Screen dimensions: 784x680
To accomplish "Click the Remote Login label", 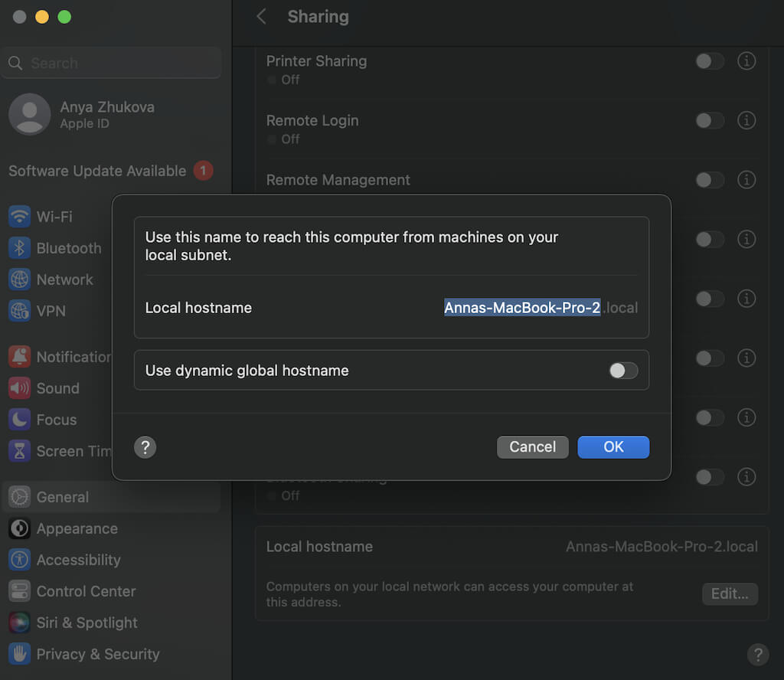I will [x=312, y=120].
